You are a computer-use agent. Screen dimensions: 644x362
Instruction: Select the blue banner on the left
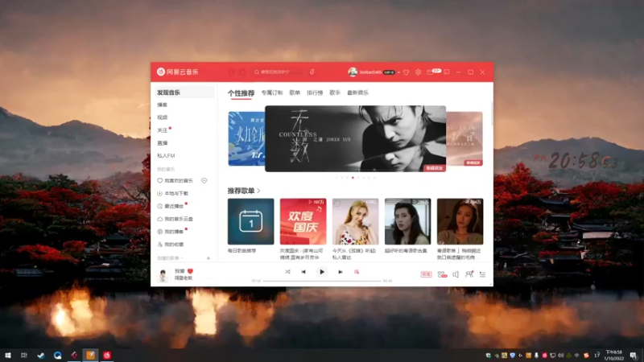(x=246, y=138)
